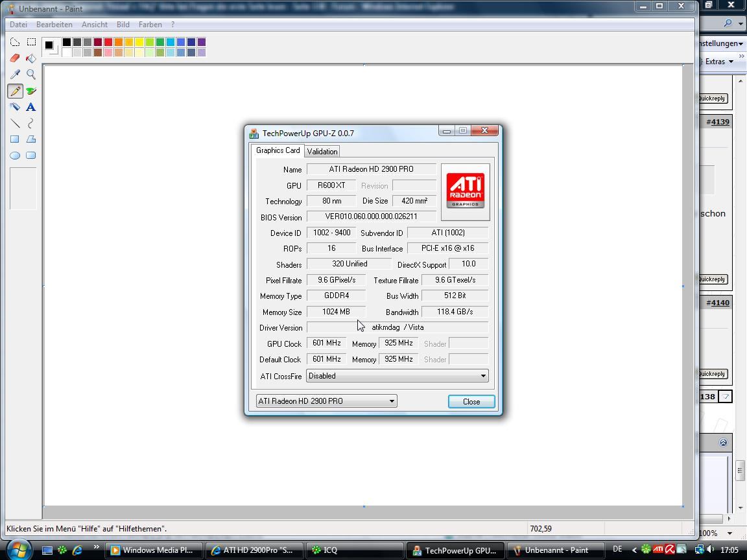
Task: Expand quick launch overflow chevron
Action: click(96, 546)
